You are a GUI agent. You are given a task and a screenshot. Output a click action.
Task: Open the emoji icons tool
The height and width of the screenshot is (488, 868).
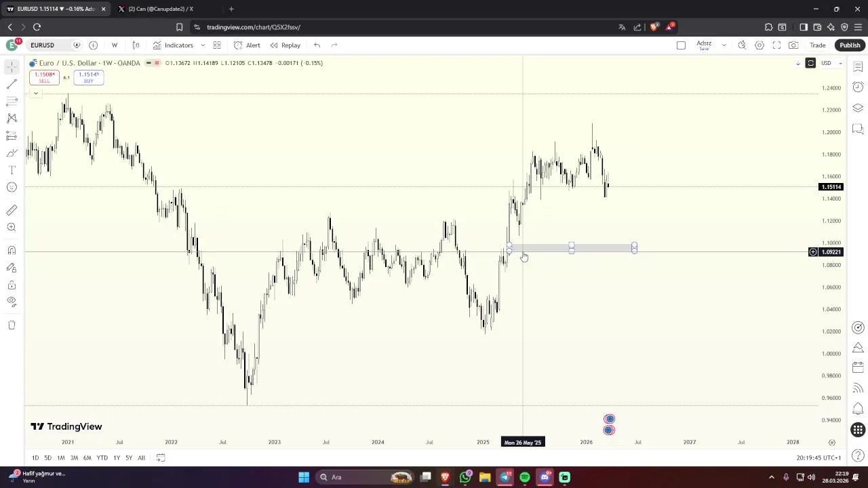12,187
